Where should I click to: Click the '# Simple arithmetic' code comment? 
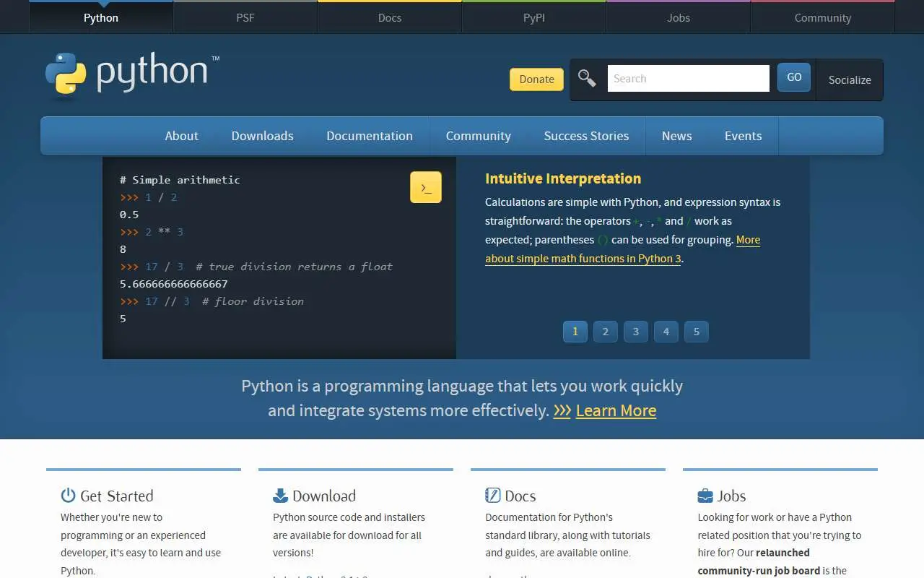click(180, 180)
